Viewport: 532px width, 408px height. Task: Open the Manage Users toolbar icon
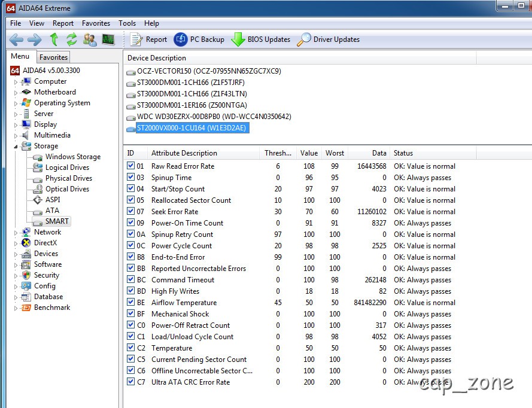tap(90, 39)
